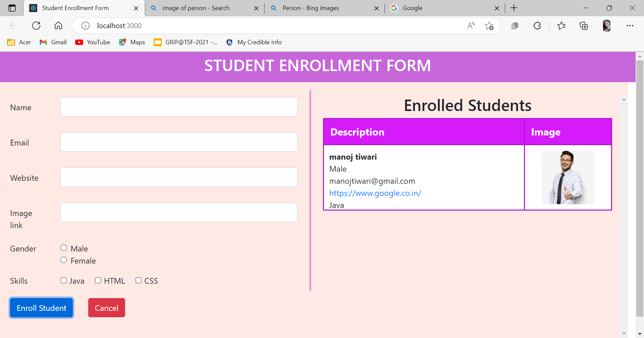Close the Google tab
This screenshot has width=644, height=338.
pyautogui.click(x=497, y=8)
